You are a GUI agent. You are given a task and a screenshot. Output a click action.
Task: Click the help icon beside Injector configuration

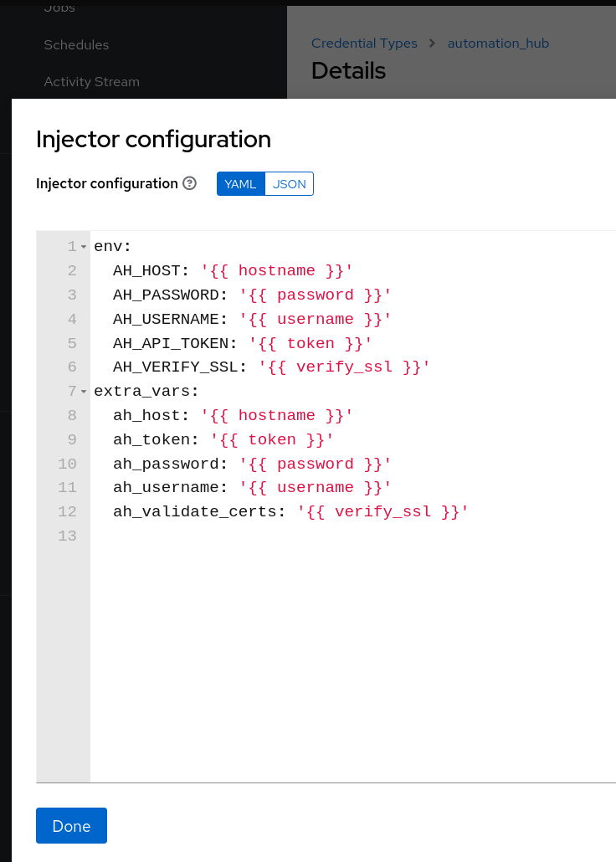click(190, 183)
